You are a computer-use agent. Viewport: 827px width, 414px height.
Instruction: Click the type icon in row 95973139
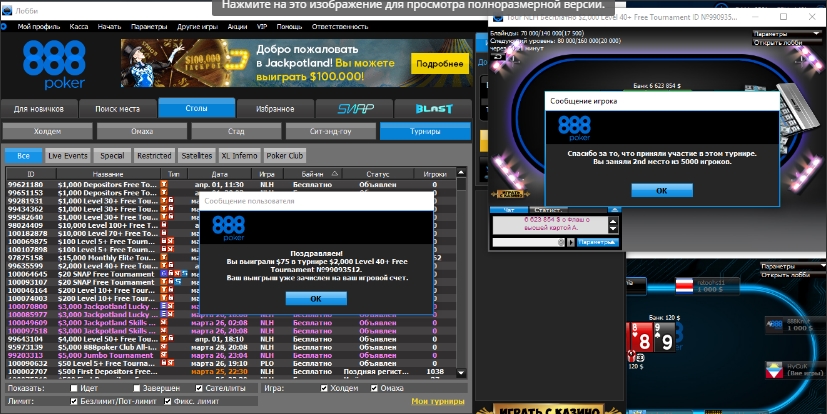[x=164, y=347]
